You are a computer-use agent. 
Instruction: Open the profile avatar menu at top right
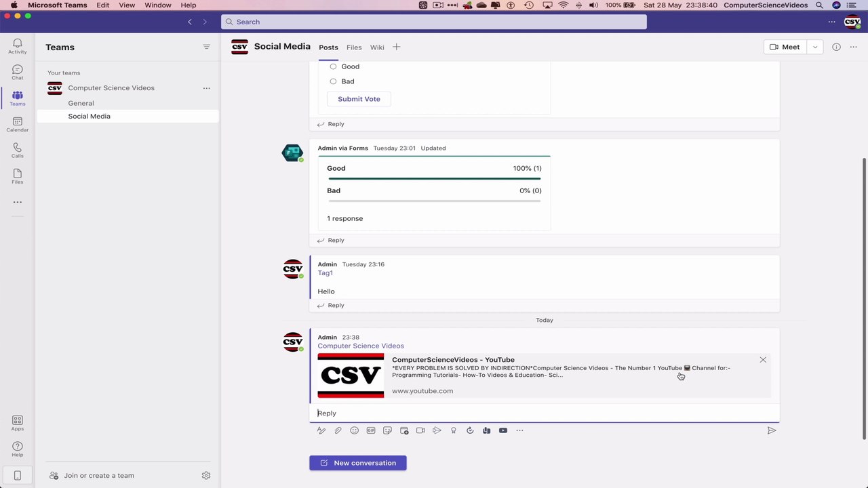852,22
